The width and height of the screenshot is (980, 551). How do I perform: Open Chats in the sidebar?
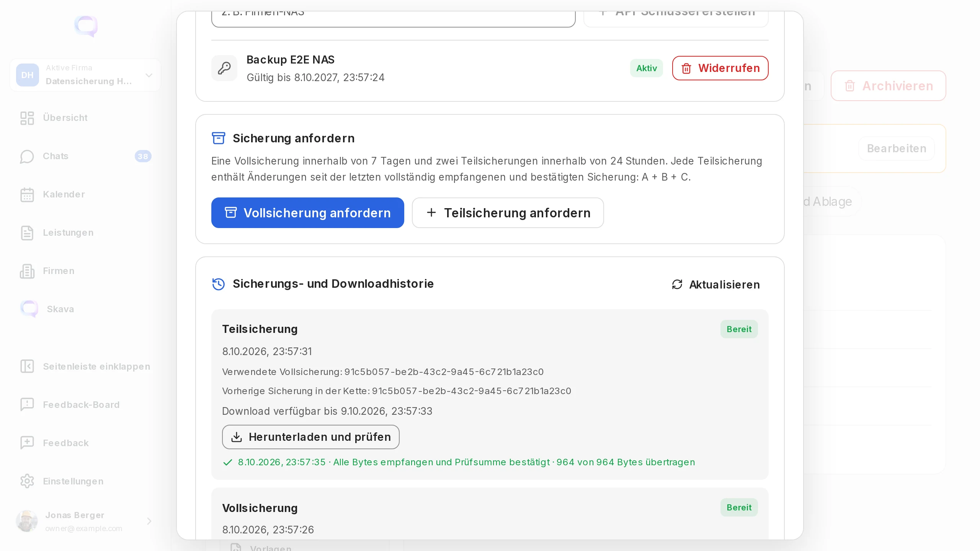point(85,156)
